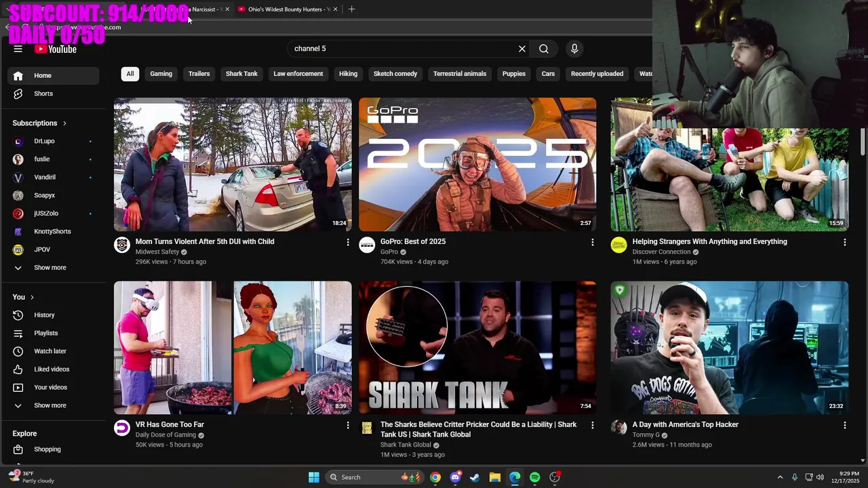Open Playlists in the sidebar

click(54, 333)
